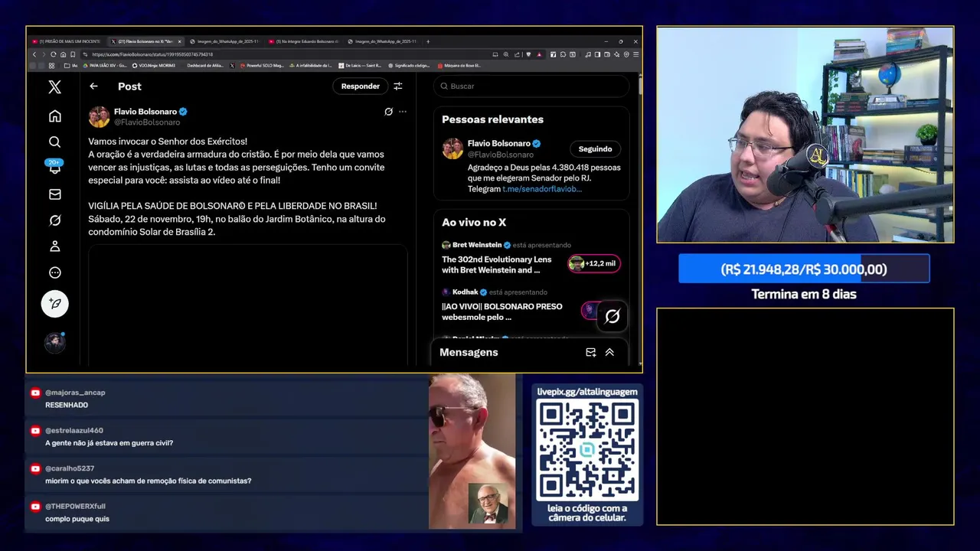Open PAPA LEÃO XIV bookmark
Viewport: 980px width, 551px height.
(106, 66)
